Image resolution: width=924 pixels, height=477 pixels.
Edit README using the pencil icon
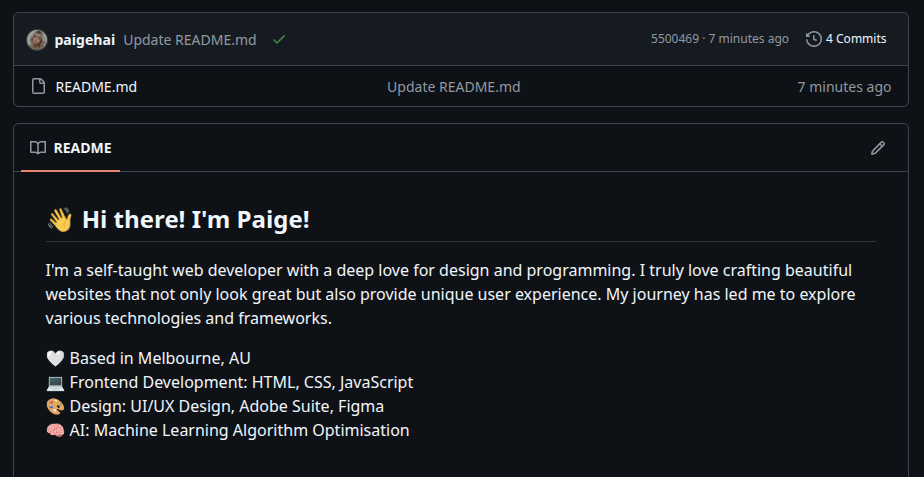pos(878,148)
